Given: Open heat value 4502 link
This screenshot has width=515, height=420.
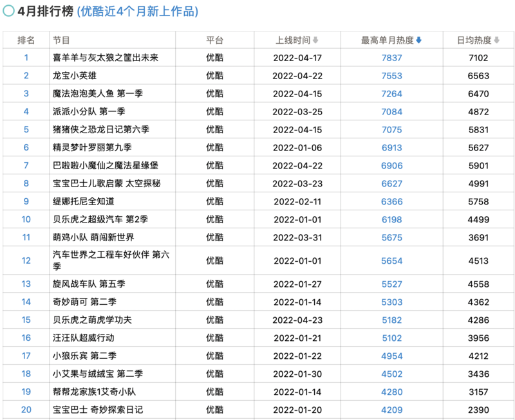Looking at the screenshot, I should point(391,374).
